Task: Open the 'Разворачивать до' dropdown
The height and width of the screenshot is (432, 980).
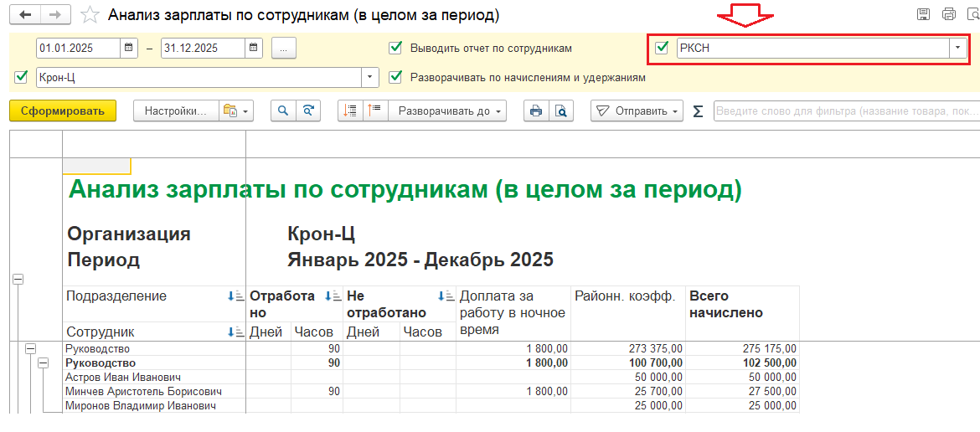Action: (451, 111)
